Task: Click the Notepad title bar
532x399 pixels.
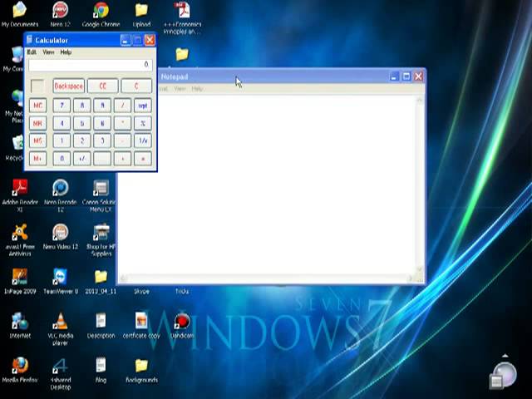Action: [272, 76]
